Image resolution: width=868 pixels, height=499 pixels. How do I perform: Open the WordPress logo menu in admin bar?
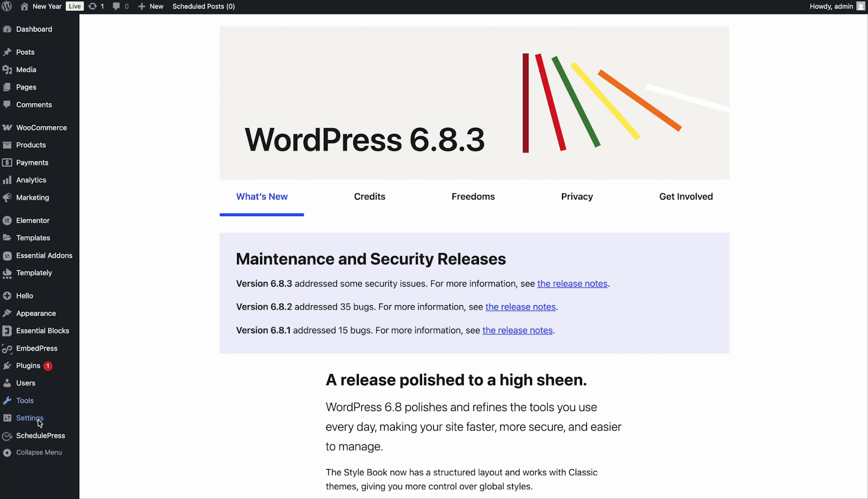(7, 6)
